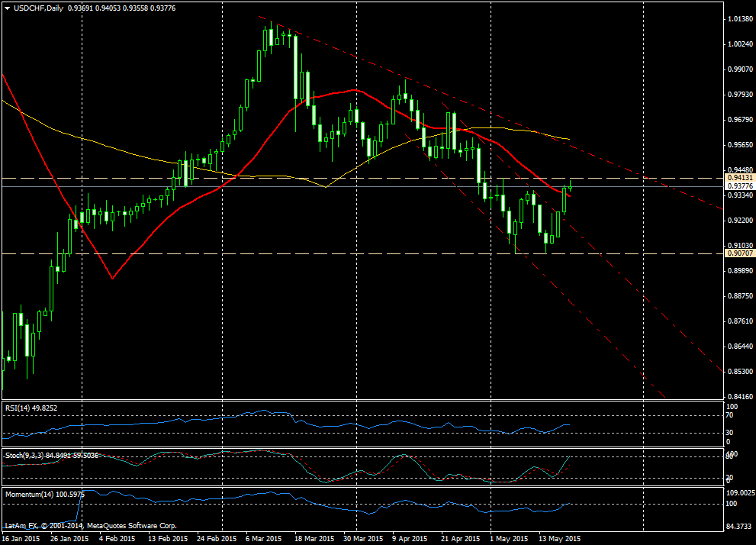Click the 0.96790 price axis label
This screenshot has height=545, width=756.
tap(738, 120)
